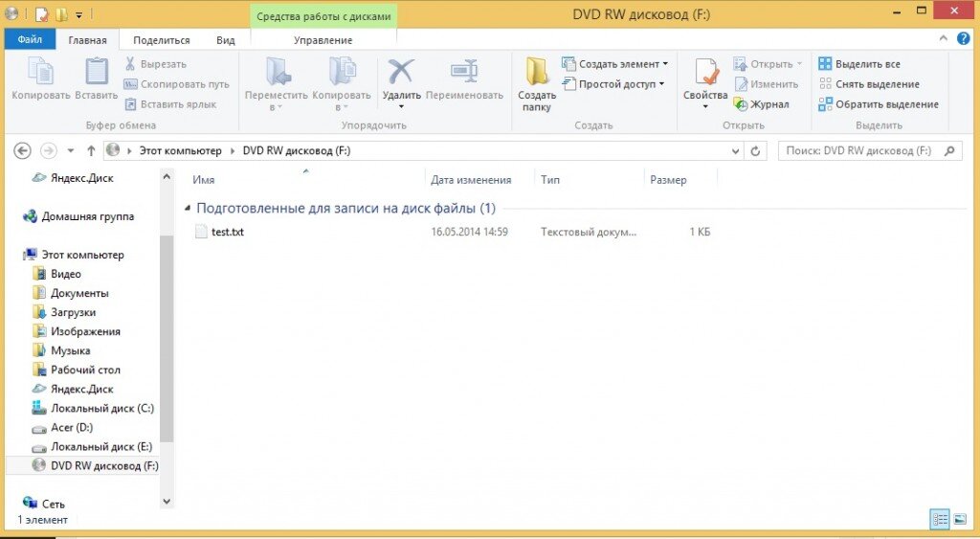The image size is (980, 539).
Task: Select Сеть in the navigation pane
Action: tap(44, 504)
